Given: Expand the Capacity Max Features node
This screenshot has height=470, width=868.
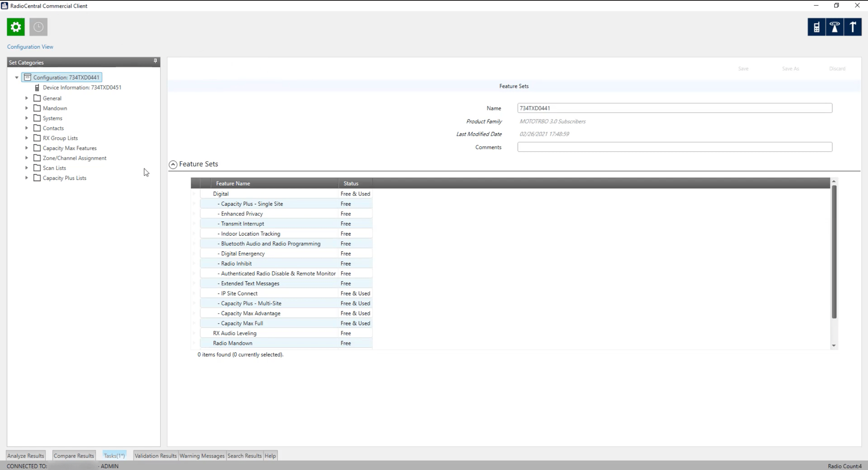Looking at the screenshot, I should (26, 148).
